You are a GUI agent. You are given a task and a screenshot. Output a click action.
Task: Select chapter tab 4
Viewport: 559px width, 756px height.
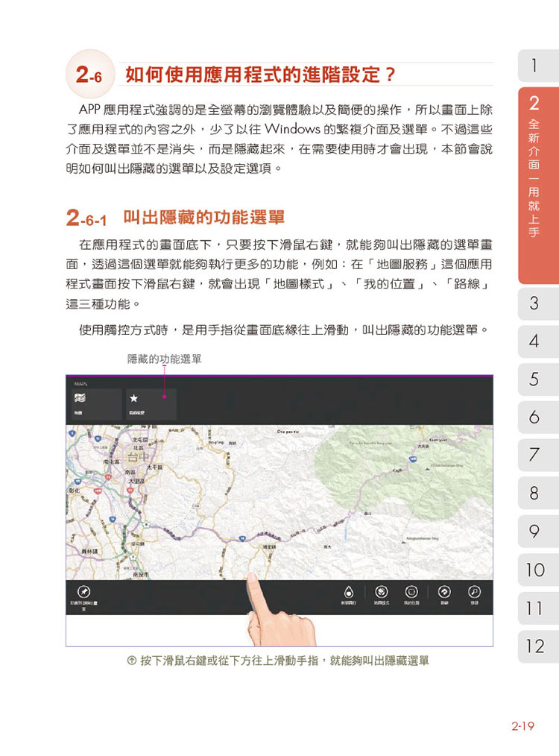pos(538,341)
